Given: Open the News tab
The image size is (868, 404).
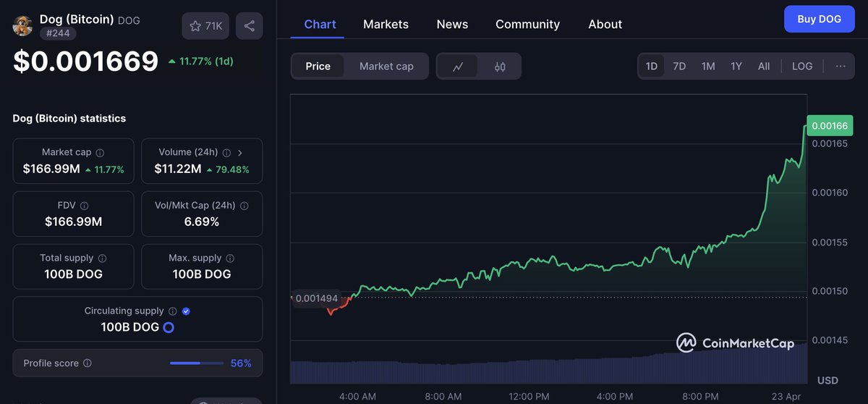Looking at the screenshot, I should 452,24.
